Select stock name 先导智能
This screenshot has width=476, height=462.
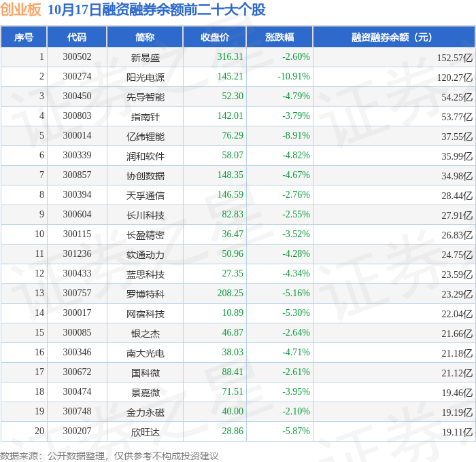click(145, 97)
